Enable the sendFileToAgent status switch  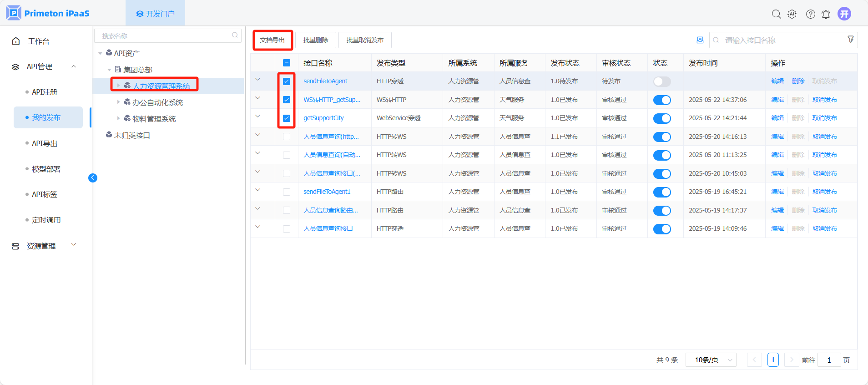pyautogui.click(x=661, y=81)
